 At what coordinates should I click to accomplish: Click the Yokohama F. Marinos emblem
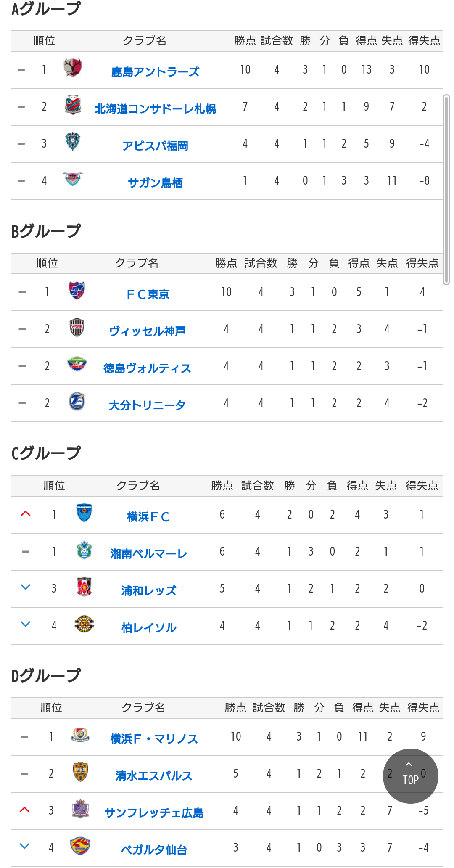80,735
